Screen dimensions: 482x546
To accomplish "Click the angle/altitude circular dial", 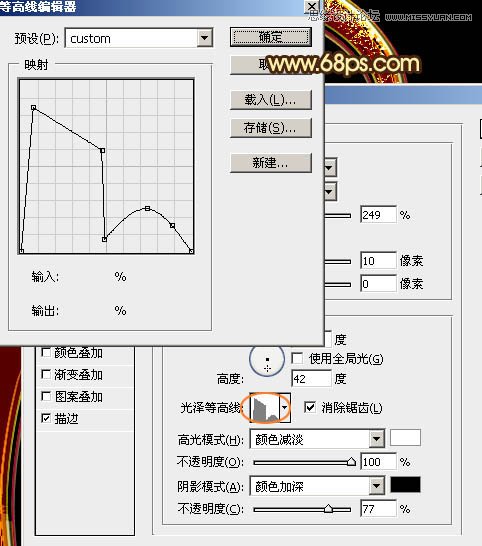I will click(x=267, y=360).
